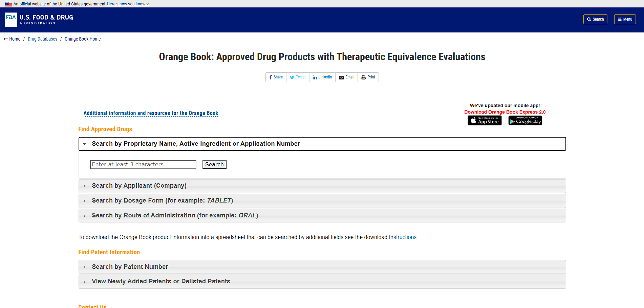Collapse Search by Proprietary Name section
The image size is (644, 308).
point(196,144)
